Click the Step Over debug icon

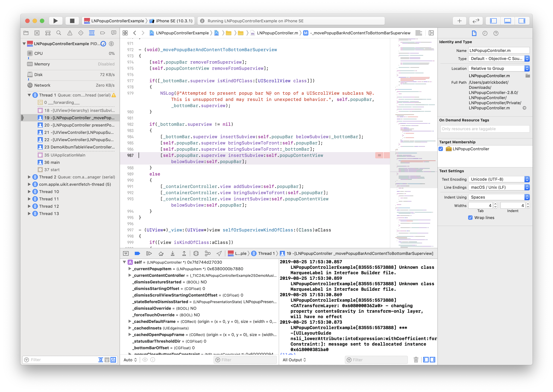coord(161,253)
